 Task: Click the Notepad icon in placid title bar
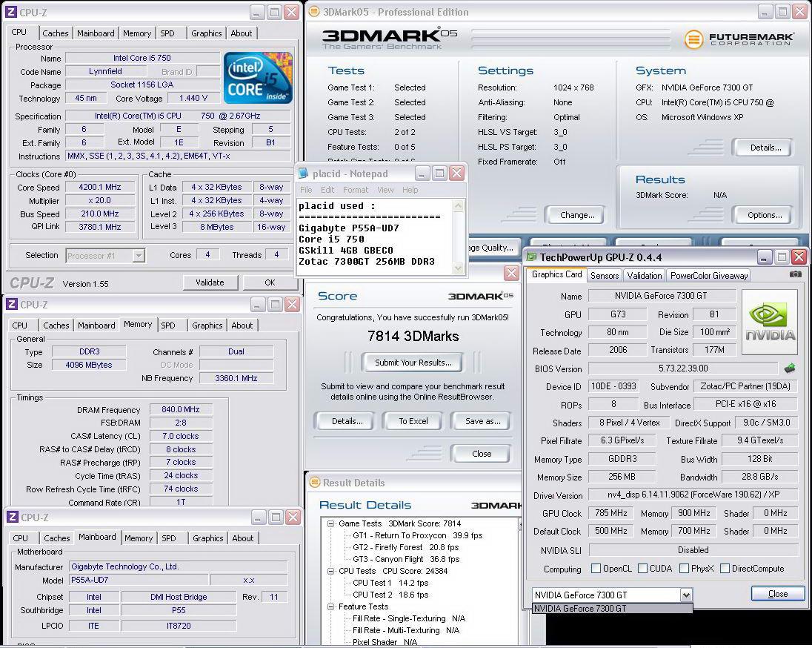pyautogui.click(x=304, y=173)
